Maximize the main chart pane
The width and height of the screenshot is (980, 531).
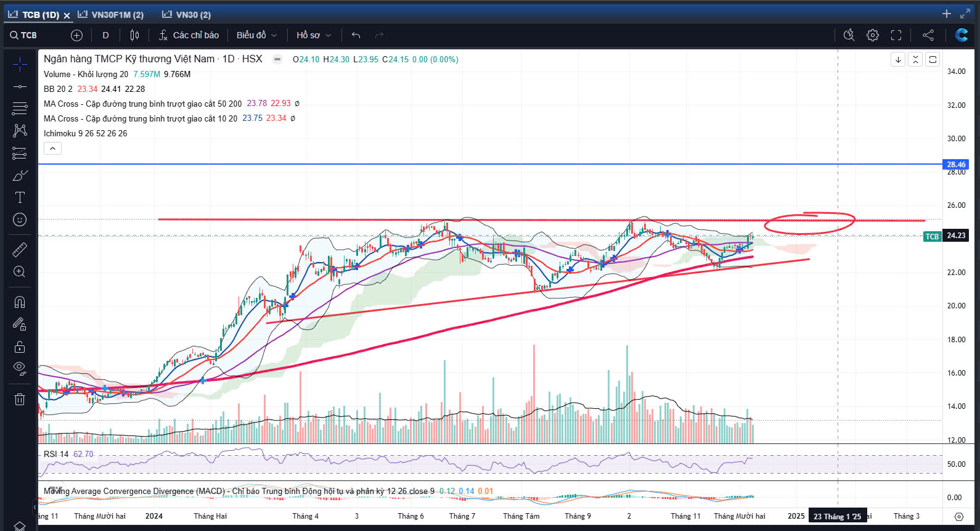[x=933, y=59]
